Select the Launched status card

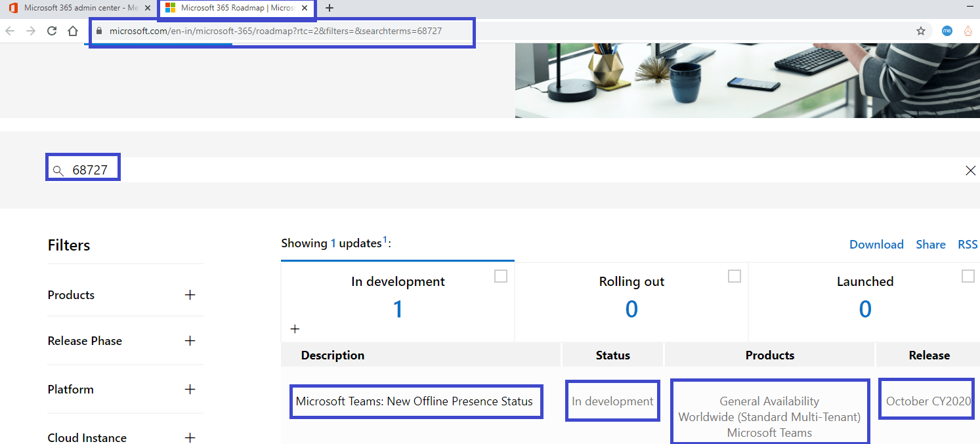pos(864,301)
